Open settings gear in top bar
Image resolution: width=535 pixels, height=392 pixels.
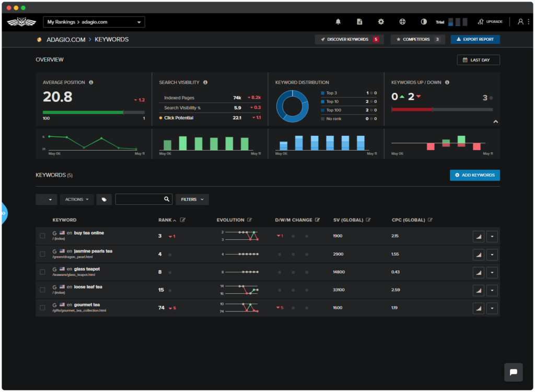tap(381, 22)
